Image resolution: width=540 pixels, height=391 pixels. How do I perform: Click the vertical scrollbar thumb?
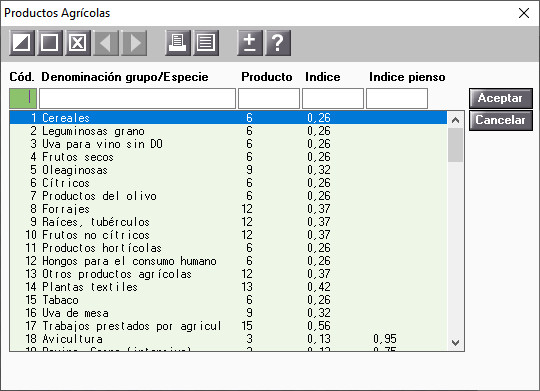click(456, 145)
